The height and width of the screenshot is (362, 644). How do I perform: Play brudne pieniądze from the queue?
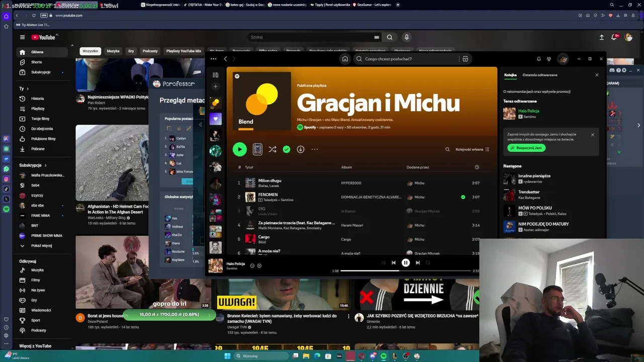[551, 178]
